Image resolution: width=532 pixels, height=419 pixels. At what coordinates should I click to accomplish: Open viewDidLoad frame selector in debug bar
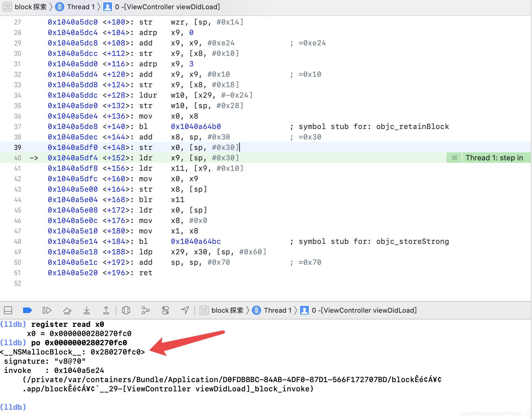click(359, 310)
